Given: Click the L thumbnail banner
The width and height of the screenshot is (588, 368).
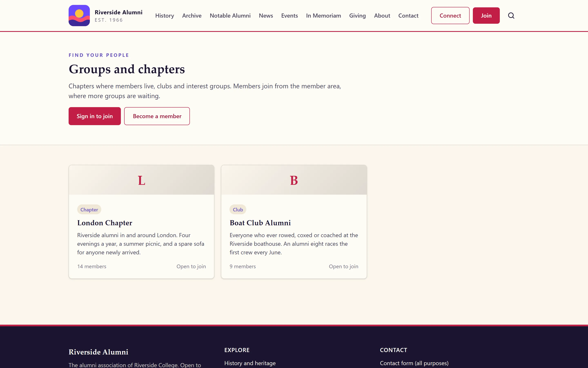Looking at the screenshot, I should click(x=141, y=180).
